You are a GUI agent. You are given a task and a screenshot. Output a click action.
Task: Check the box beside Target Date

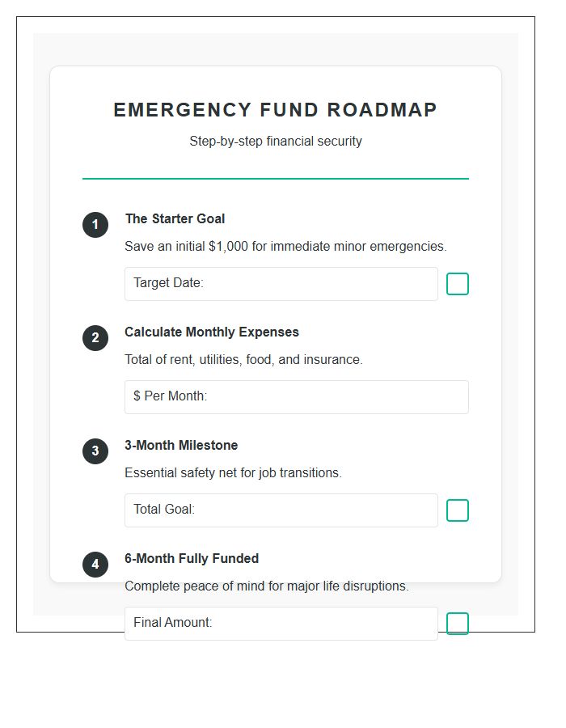[458, 284]
